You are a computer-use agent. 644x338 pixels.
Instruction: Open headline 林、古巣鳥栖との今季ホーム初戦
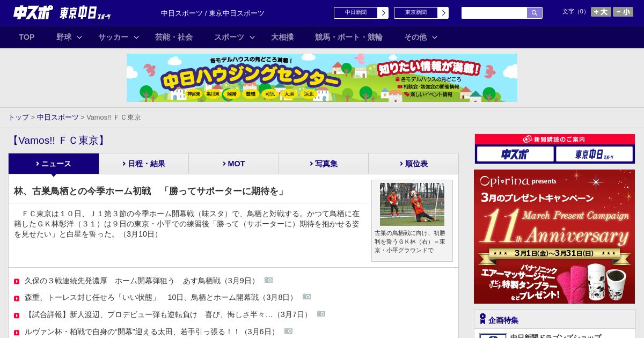click(150, 191)
